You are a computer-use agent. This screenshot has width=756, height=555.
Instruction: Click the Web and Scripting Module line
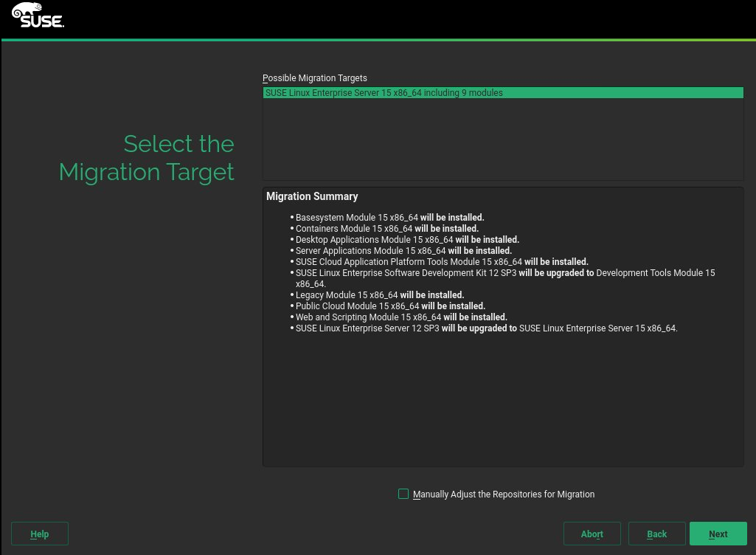pos(401,317)
